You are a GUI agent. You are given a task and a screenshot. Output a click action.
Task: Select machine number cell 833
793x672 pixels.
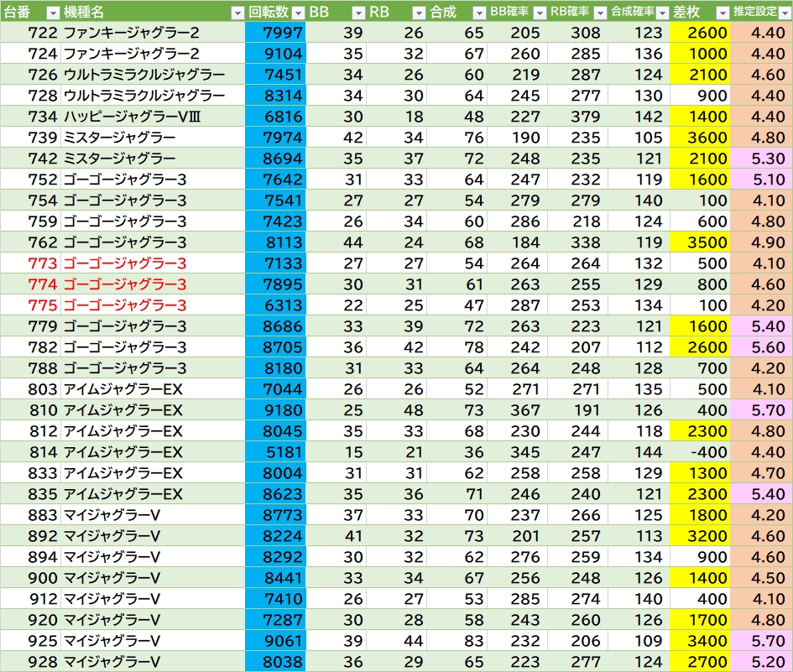point(30,473)
